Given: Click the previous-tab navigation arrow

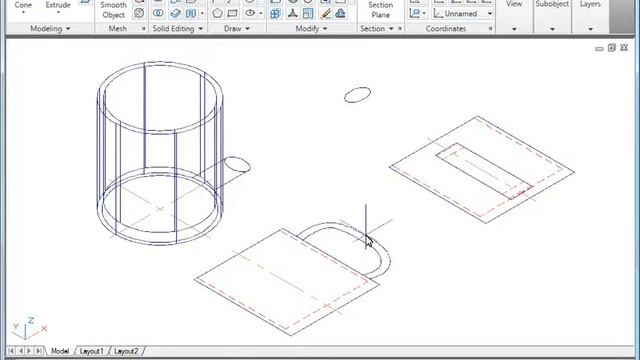Looking at the screenshot, I should click(20, 351).
